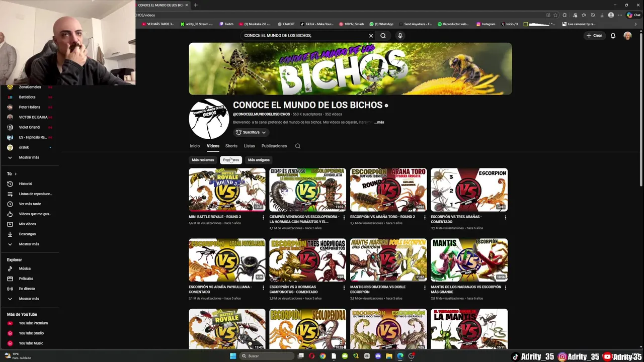The height and width of the screenshot is (362, 644).
Task: Sort videos by Más antiguos
Action: 259,160
